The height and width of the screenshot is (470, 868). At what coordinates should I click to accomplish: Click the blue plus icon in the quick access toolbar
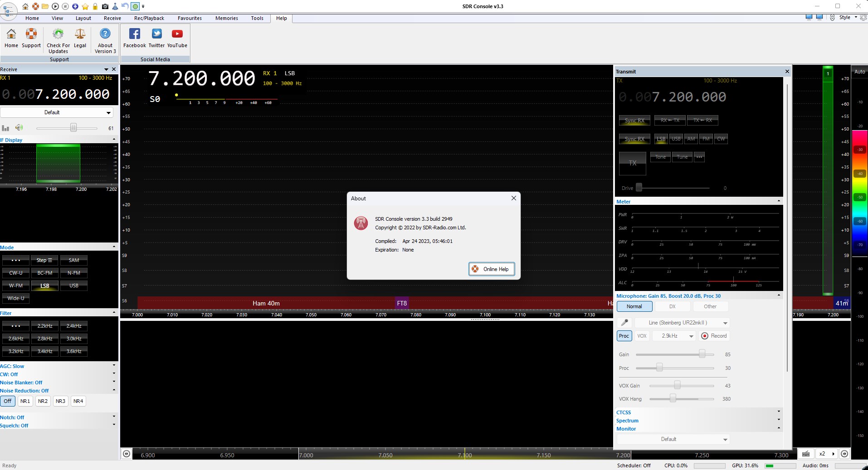click(x=75, y=6)
